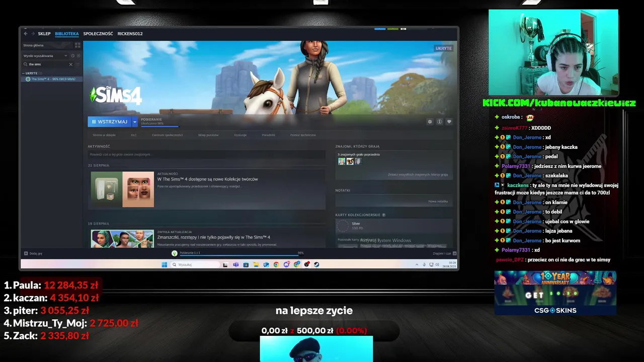
Task: Add The Sims 4 to favorites heart
Action: (449, 122)
